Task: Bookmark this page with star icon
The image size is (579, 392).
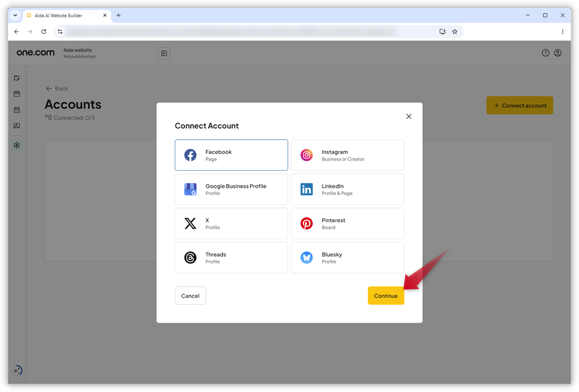Action: (455, 32)
